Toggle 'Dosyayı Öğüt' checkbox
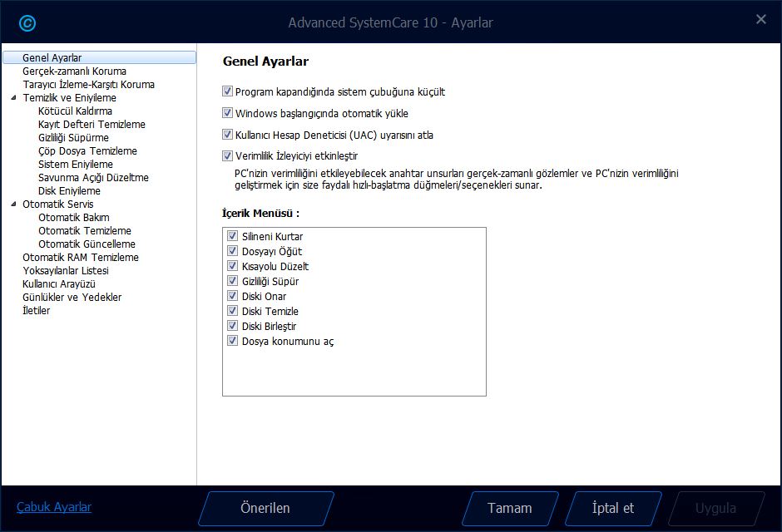The width and height of the screenshot is (782, 532). 232,250
